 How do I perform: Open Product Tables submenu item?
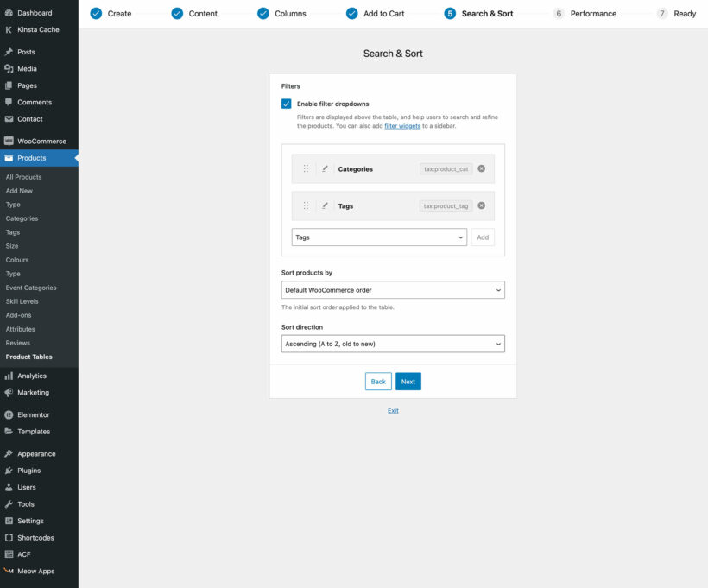pyautogui.click(x=31, y=357)
